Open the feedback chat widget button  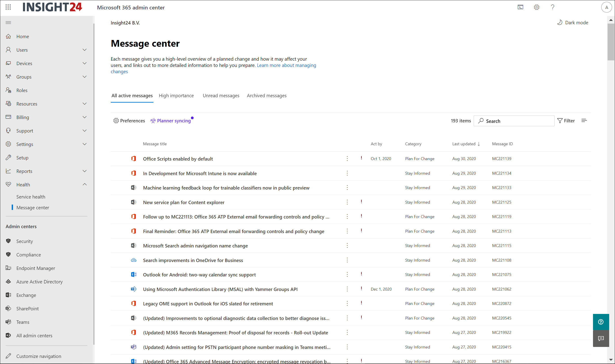(x=601, y=338)
